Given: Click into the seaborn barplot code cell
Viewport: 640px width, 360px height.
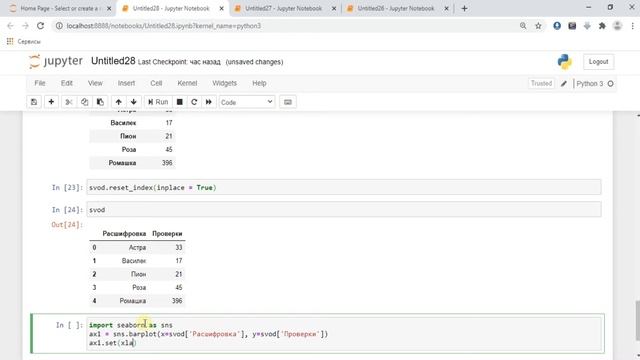Looking at the screenshot, I should point(344,334).
